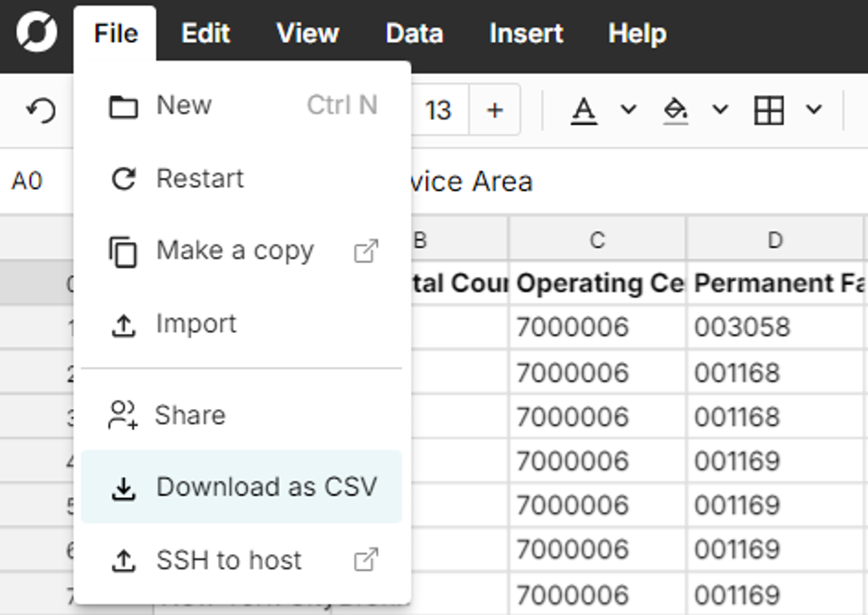Open the Insert menu
Viewport: 868px width, 615px height.
click(526, 33)
